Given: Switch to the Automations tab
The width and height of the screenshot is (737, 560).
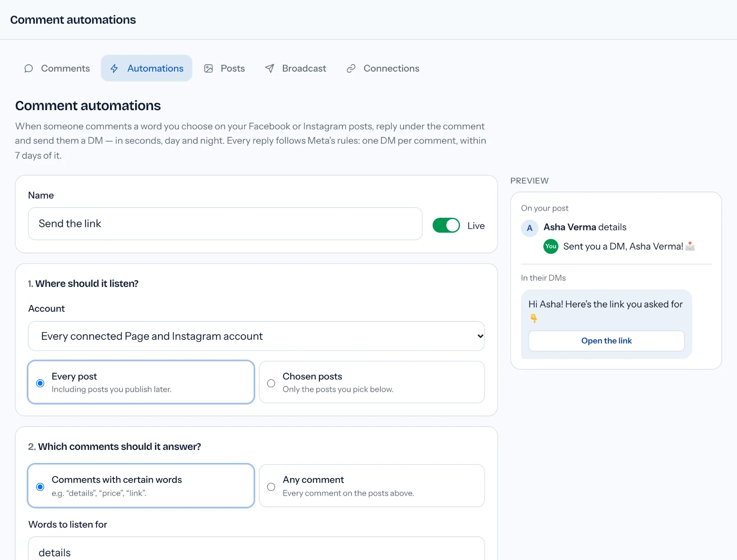Looking at the screenshot, I should (x=147, y=68).
